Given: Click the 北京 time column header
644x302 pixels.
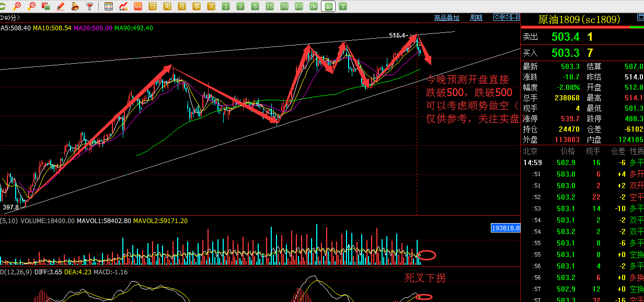Looking at the screenshot, I should (531, 151).
